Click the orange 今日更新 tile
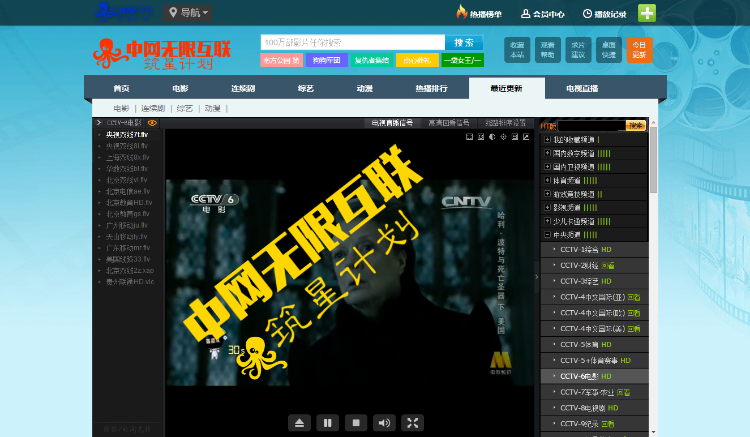The image size is (750, 437). click(640, 50)
